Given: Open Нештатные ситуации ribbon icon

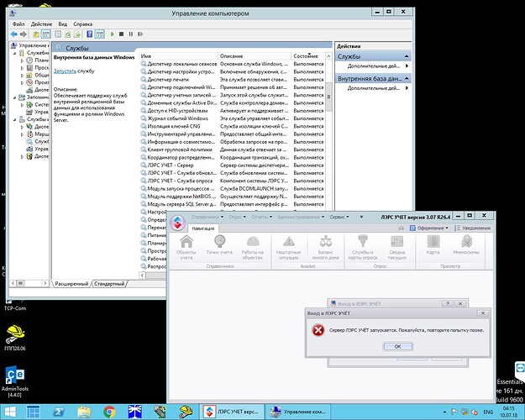Looking at the screenshot, I should click(x=289, y=248).
